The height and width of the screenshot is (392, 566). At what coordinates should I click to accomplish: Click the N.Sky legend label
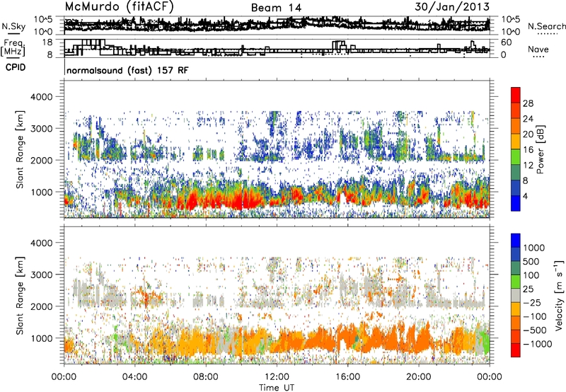point(13,26)
